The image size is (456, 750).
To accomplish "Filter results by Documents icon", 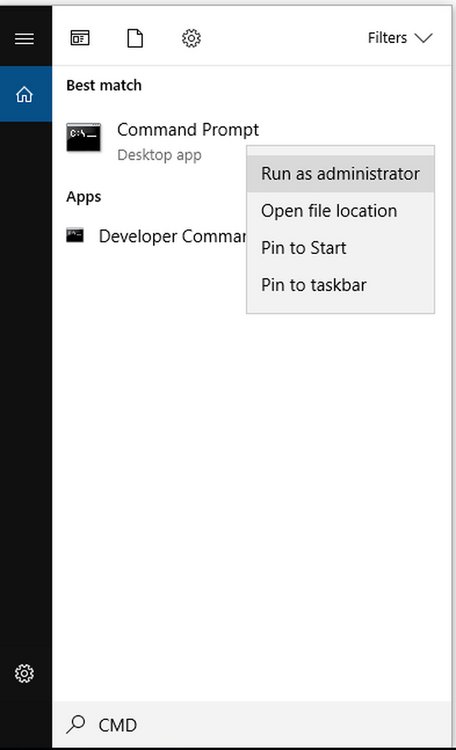I will coord(135,38).
